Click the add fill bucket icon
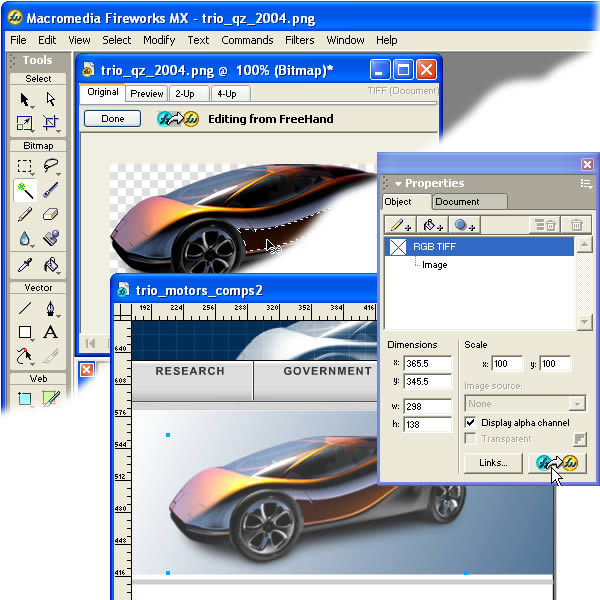The height and width of the screenshot is (600, 600). [432, 225]
